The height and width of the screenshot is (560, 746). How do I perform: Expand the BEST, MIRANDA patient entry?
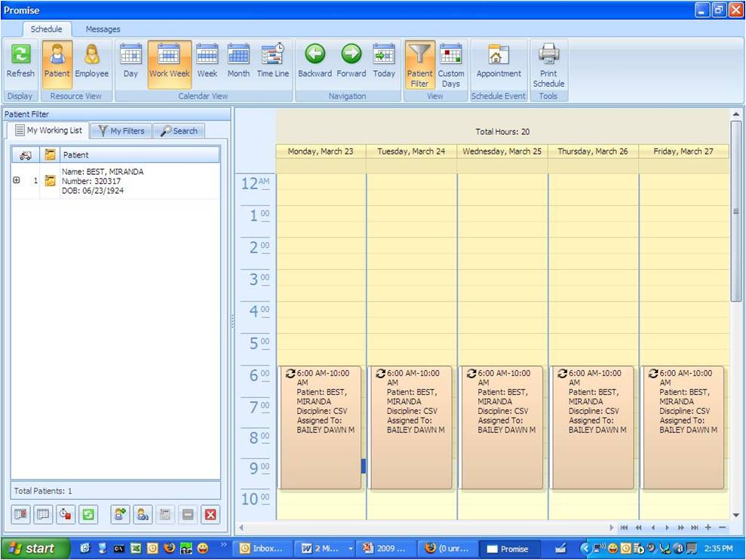(x=17, y=180)
